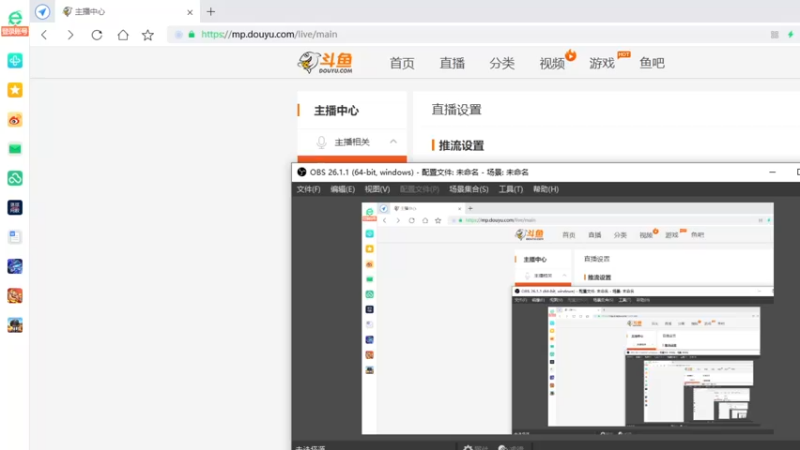Go to Douyu 首页 link
Image resolution: width=800 pixels, height=450 pixels.
tap(402, 63)
